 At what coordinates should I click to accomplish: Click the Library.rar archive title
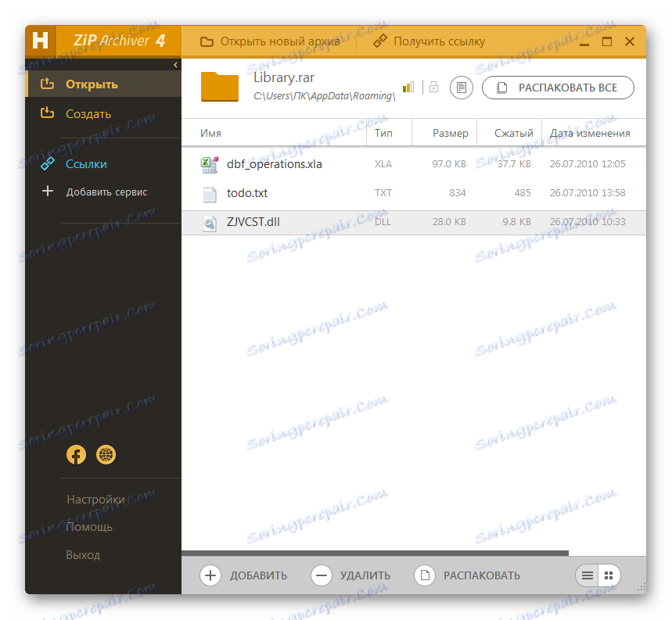[284, 77]
